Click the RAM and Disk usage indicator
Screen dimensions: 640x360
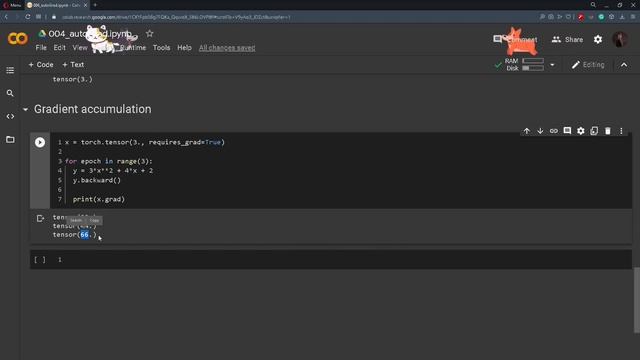pos(524,64)
